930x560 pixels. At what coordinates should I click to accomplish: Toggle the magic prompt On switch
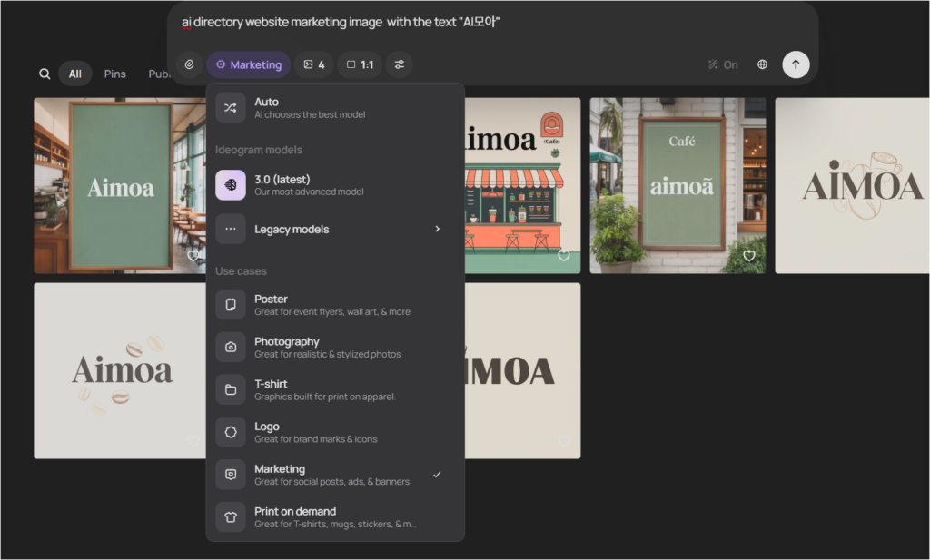(723, 64)
